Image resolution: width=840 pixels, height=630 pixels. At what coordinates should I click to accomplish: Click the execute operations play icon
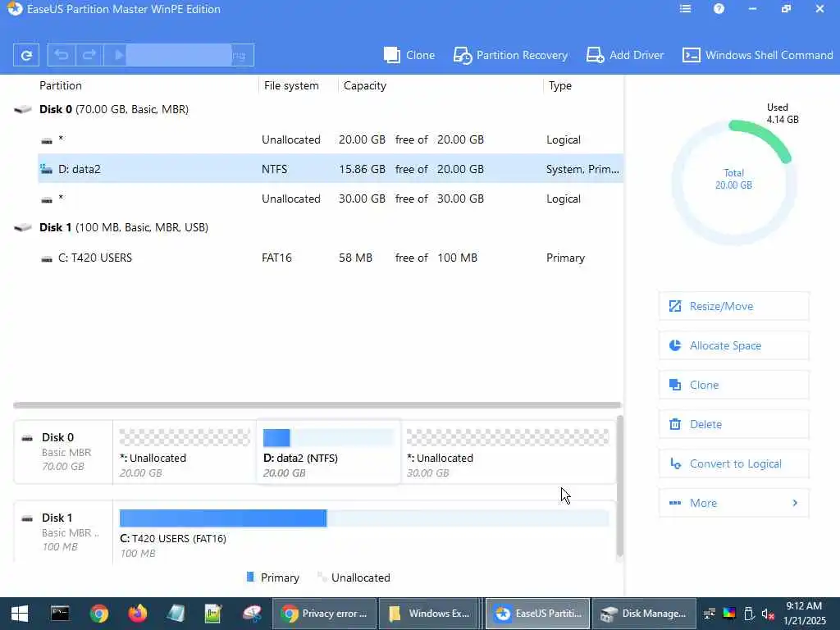coord(119,55)
